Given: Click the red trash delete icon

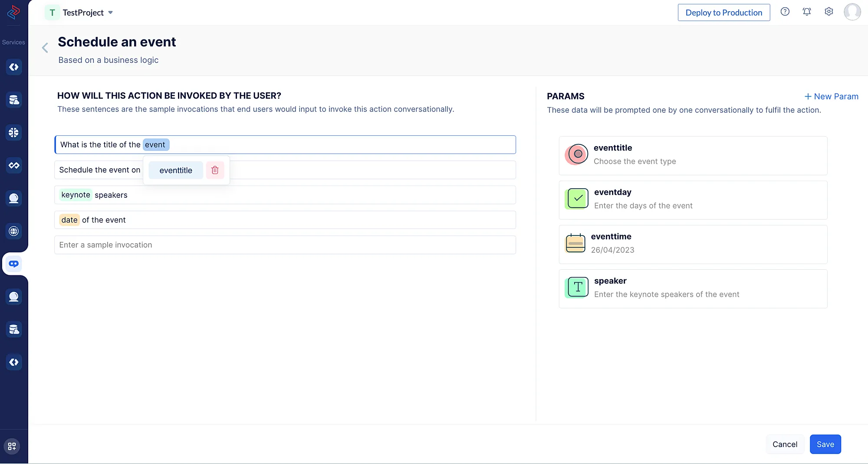Looking at the screenshot, I should (x=215, y=170).
